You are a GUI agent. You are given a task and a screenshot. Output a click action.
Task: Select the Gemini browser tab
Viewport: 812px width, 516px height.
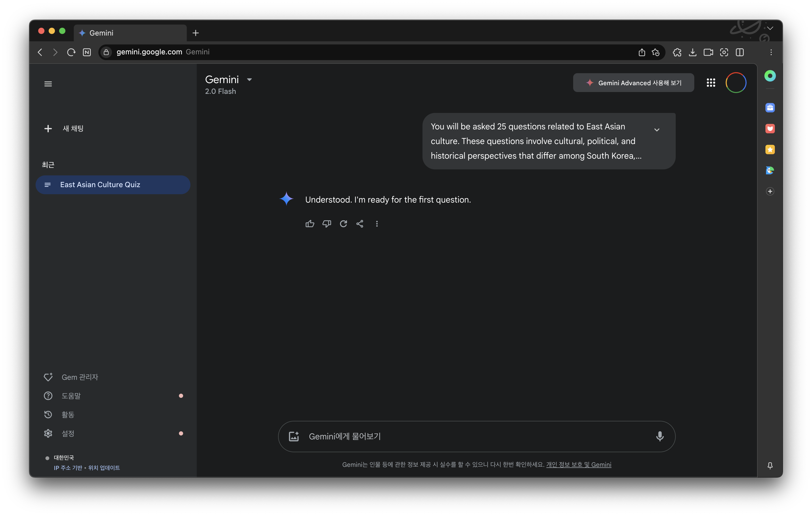coord(130,33)
